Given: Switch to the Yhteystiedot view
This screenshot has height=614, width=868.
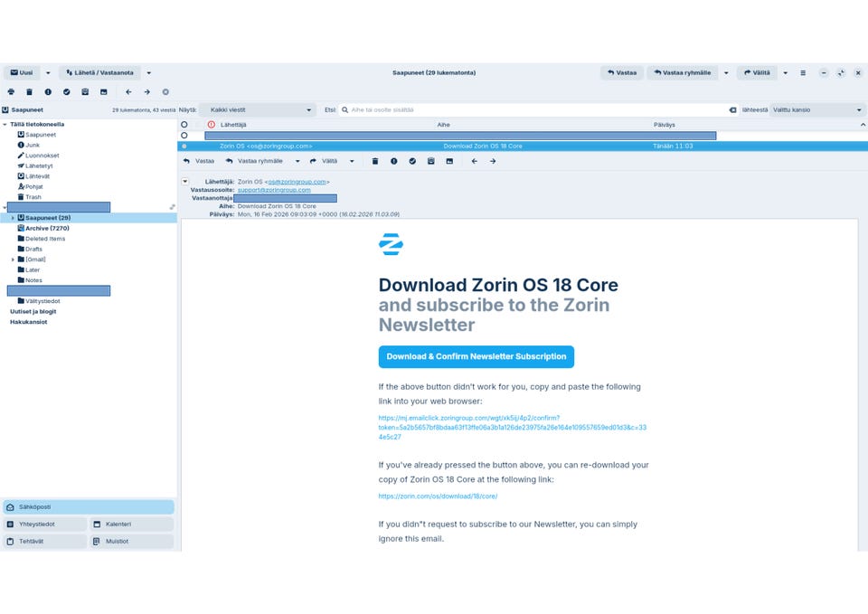Looking at the screenshot, I should (x=45, y=524).
